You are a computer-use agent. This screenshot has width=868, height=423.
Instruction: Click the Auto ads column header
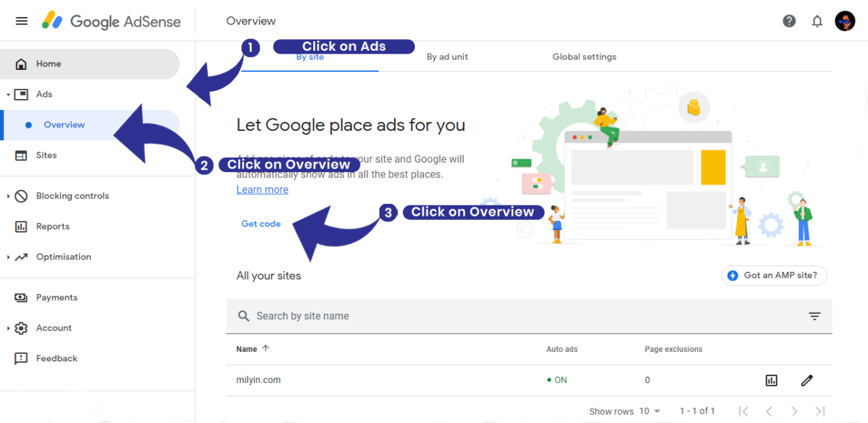point(562,349)
